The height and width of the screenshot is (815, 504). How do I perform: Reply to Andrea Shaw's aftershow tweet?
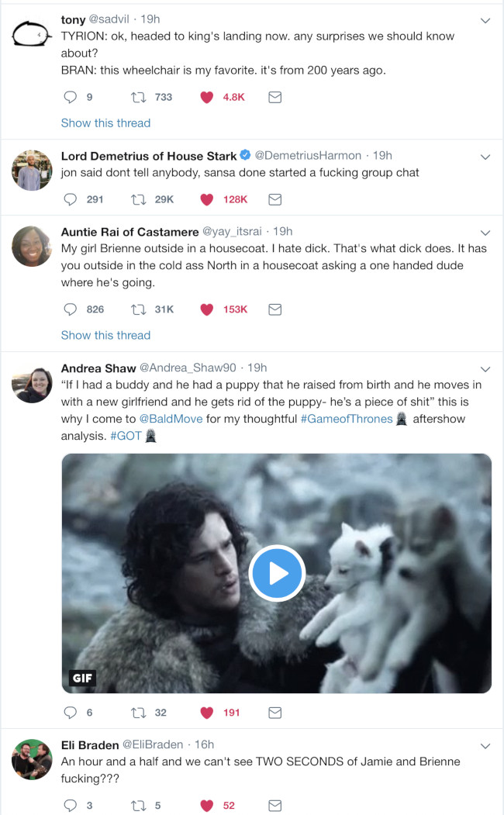click(x=70, y=713)
